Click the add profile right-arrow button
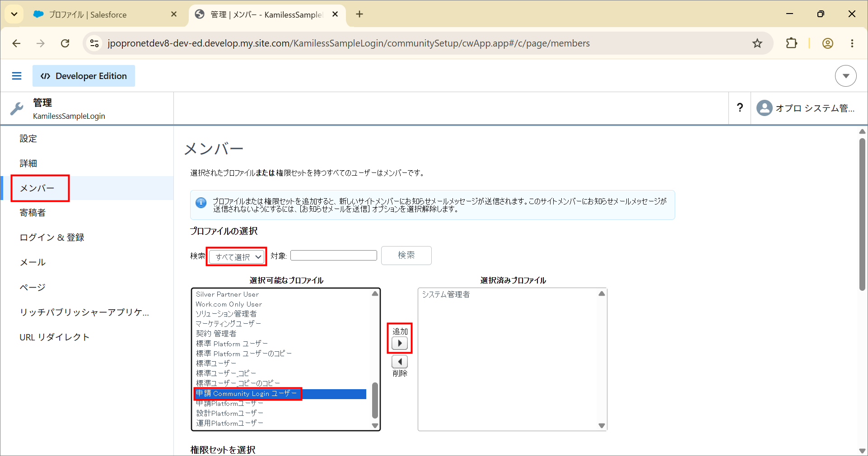 click(x=400, y=343)
